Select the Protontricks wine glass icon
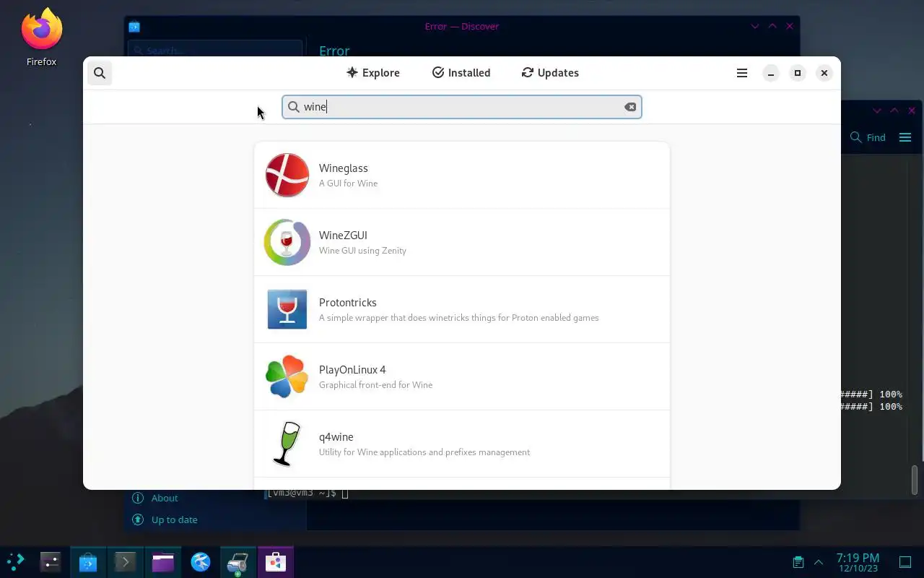This screenshot has width=924, height=578. tap(287, 309)
